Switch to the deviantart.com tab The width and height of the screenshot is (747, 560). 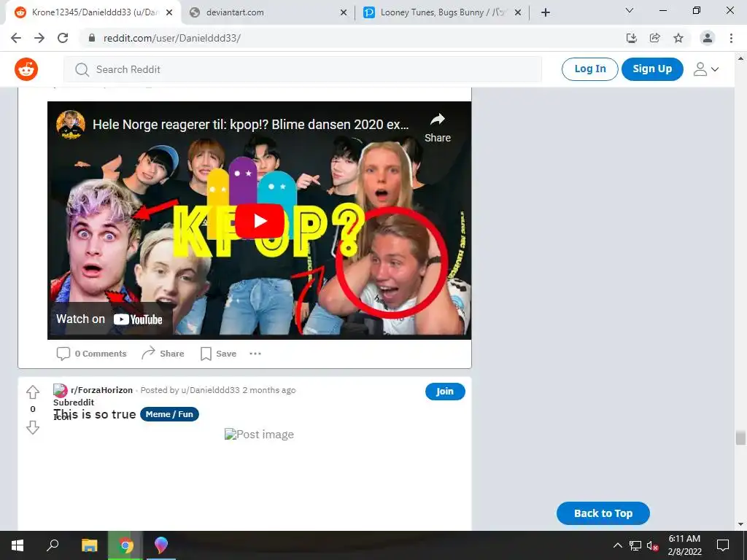[x=267, y=12]
